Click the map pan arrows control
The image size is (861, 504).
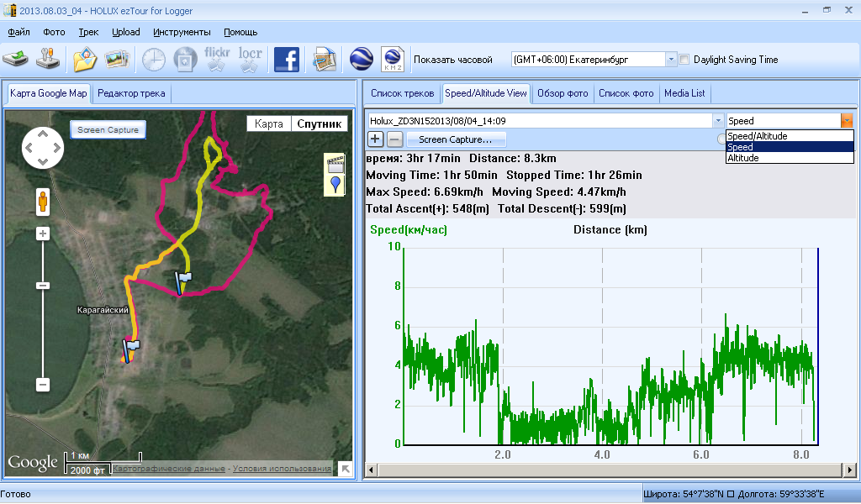(x=43, y=148)
